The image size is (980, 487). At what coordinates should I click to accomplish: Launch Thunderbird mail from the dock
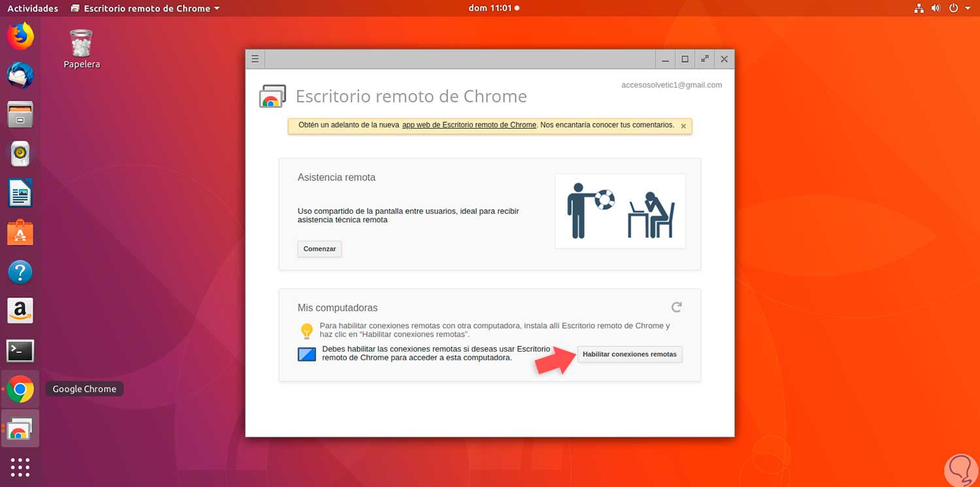[x=20, y=76]
